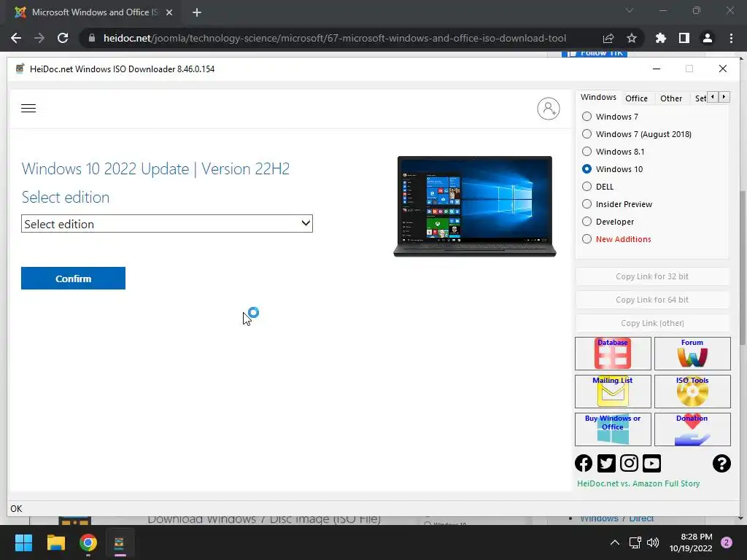
Task: Open network icon in system tray
Action: click(x=635, y=542)
